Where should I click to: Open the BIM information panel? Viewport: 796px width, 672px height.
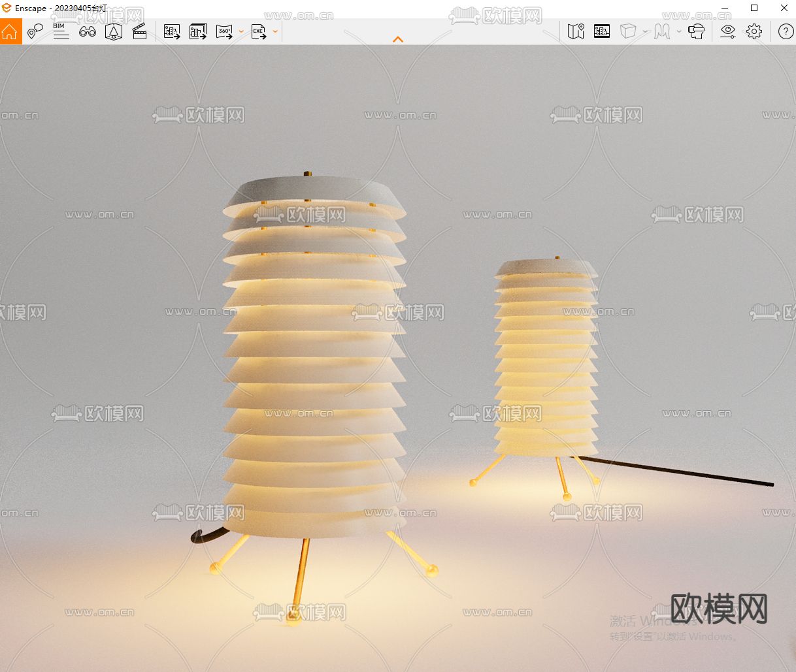61,31
